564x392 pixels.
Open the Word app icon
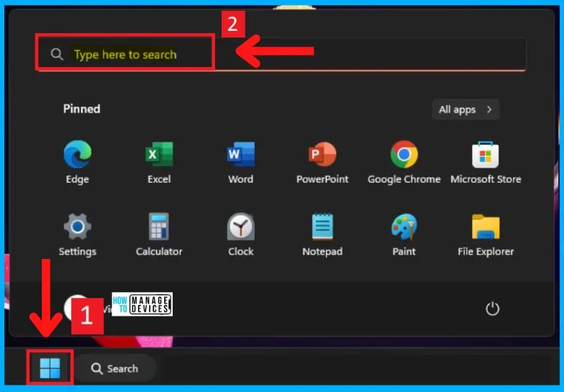(x=240, y=155)
